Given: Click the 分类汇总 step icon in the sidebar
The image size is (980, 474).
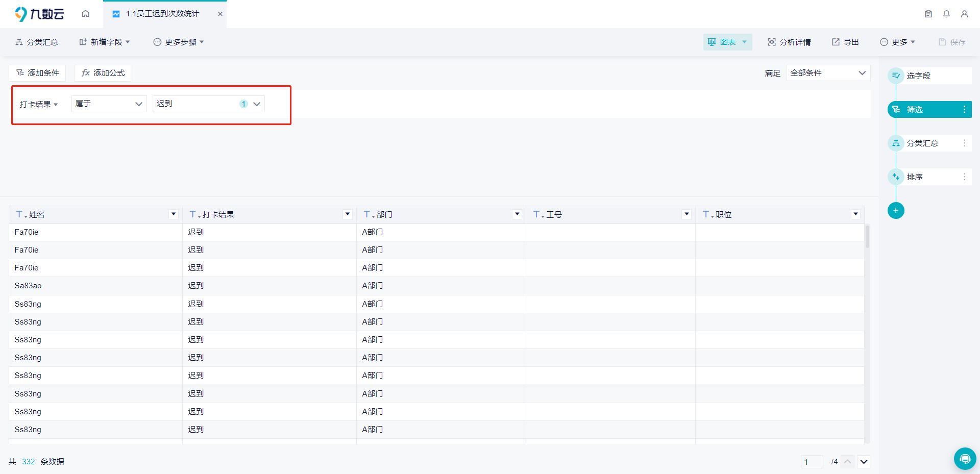Looking at the screenshot, I should 896,143.
